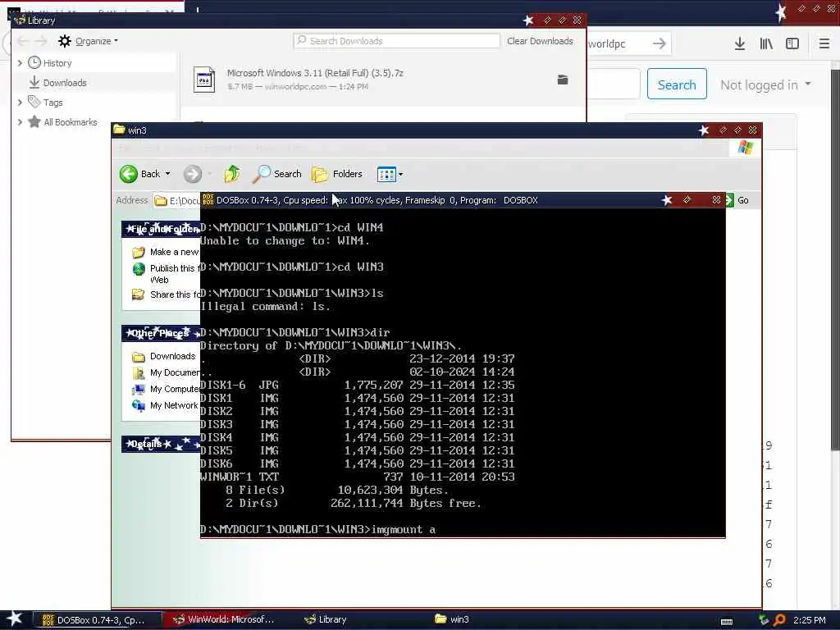This screenshot has width=840, height=630.
Task: Click the DOSBox title bar icon
Action: click(208, 200)
